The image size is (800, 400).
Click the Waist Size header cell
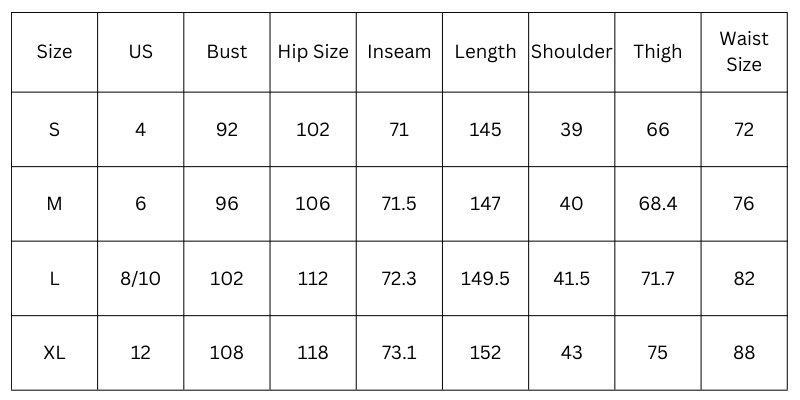pyautogui.click(x=744, y=52)
